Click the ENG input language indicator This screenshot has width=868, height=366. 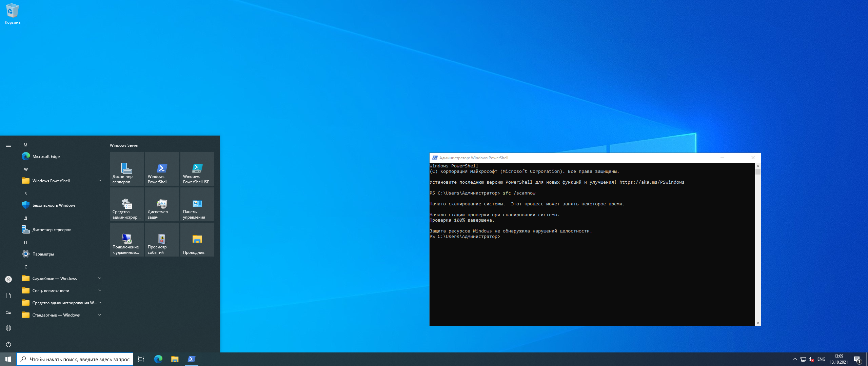click(x=821, y=359)
